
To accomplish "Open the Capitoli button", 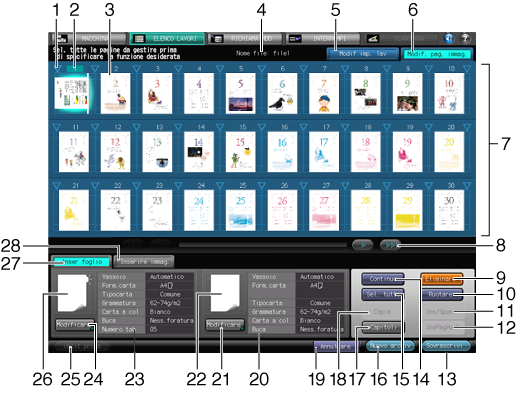I will 383,327.
